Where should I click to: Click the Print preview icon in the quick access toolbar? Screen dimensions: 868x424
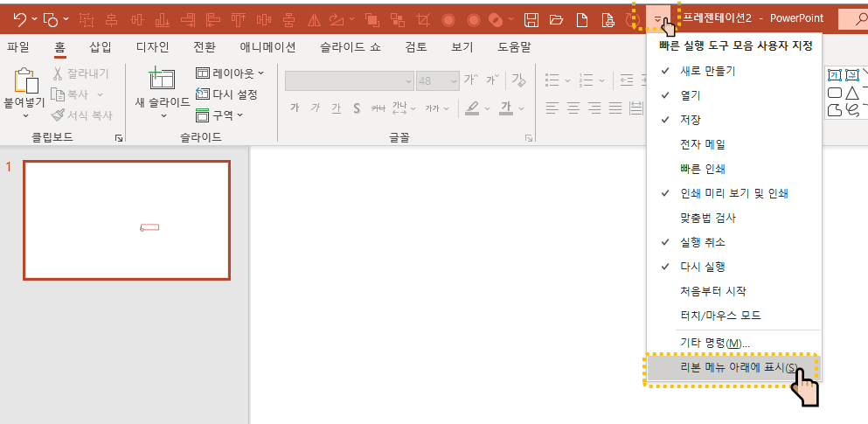click(608, 20)
